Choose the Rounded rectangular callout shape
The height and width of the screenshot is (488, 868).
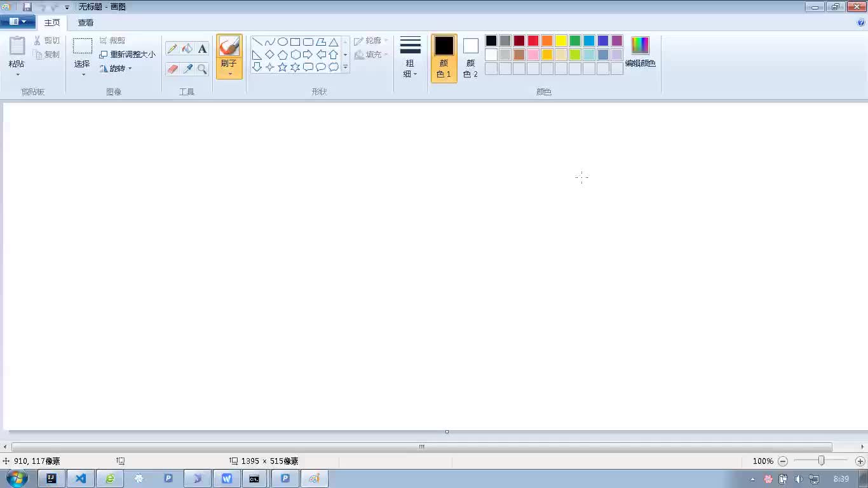pos(308,67)
